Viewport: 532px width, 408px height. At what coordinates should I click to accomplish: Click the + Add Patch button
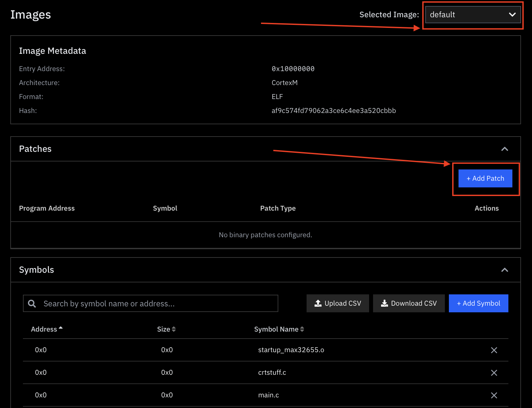(x=485, y=178)
